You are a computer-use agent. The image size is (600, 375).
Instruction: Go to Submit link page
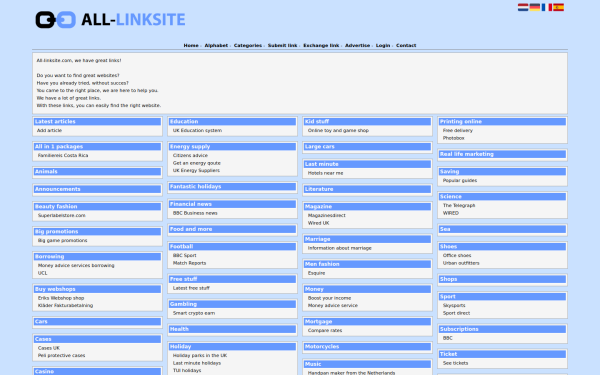(282, 46)
